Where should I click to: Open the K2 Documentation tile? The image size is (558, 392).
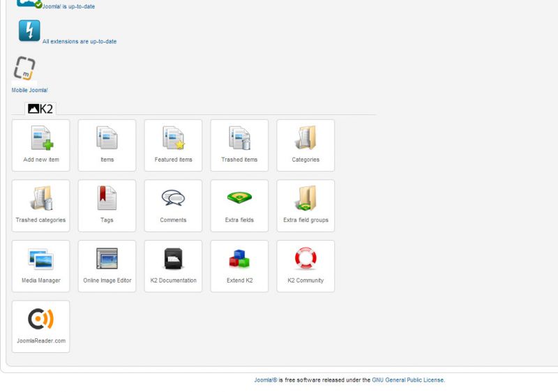pyautogui.click(x=173, y=266)
